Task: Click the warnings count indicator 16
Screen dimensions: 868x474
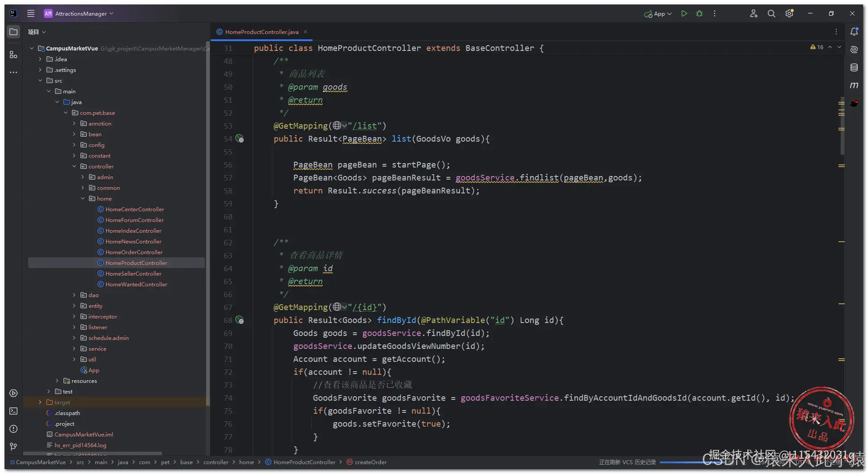Action: pyautogui.click(x=817, y=47)
